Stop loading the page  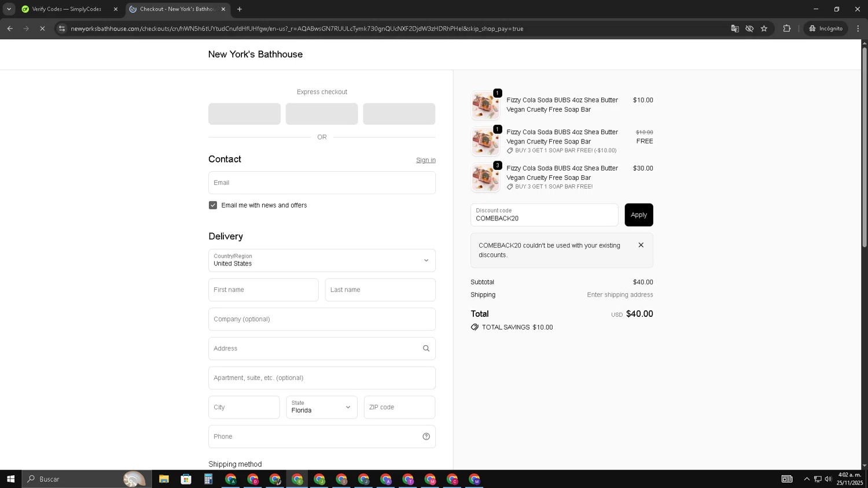pos(42,28)
